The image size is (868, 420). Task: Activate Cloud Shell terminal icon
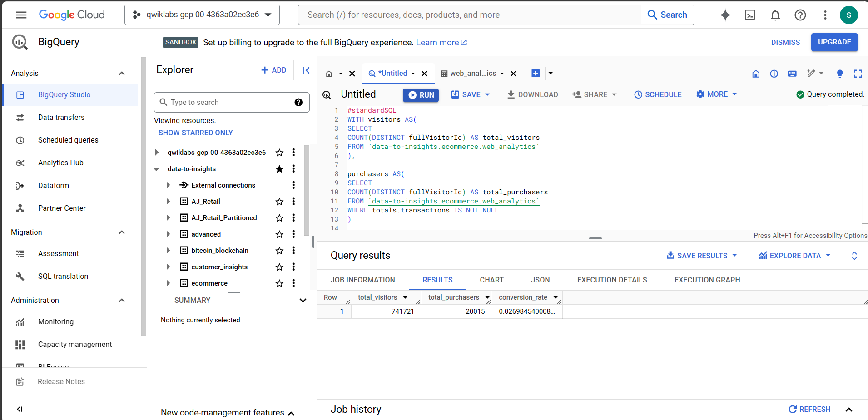(750, 15)
